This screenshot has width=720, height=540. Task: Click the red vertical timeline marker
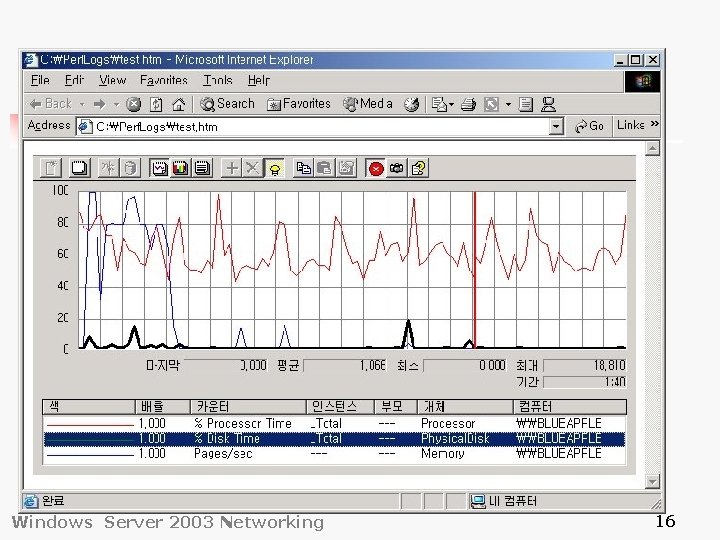[x=475, y=270]
